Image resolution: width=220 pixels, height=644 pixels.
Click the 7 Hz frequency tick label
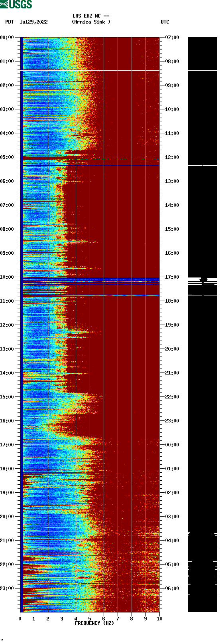[118, 619]
